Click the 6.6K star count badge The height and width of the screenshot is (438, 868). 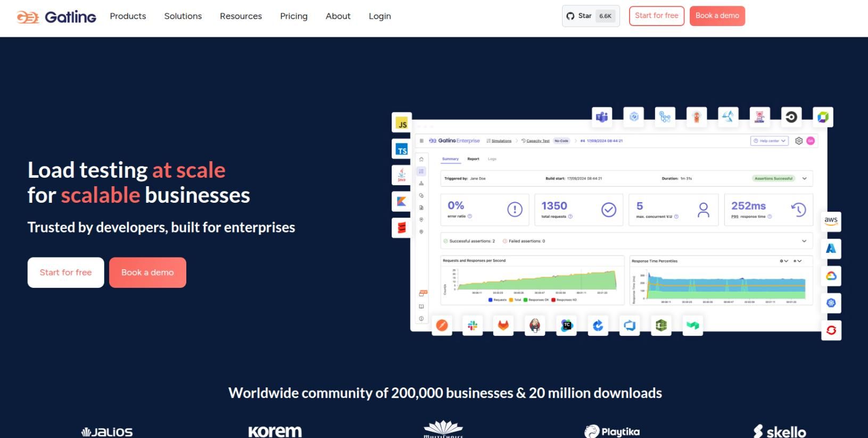[x=606, y=16]
